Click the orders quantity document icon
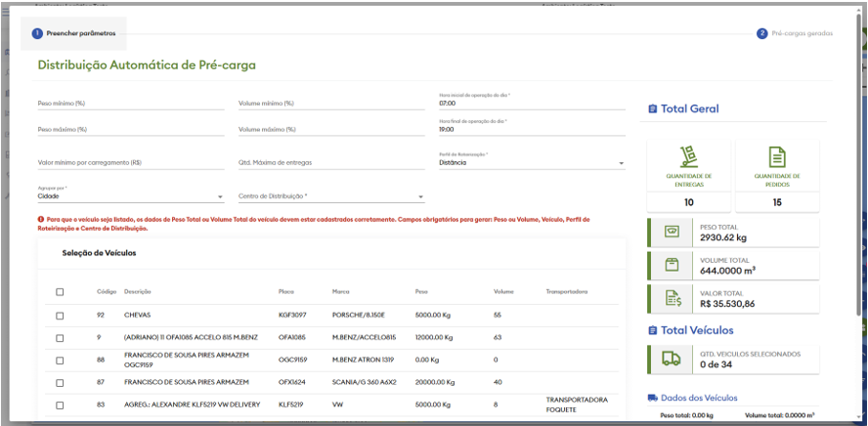Viewport: 868px width, 426px height. (x=777, y=156)
